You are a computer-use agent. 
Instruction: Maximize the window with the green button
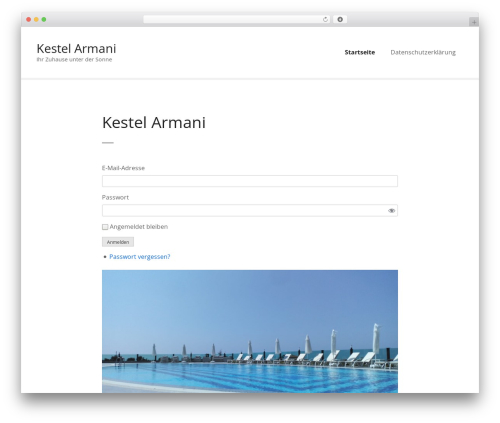click(x=44, y=19)
